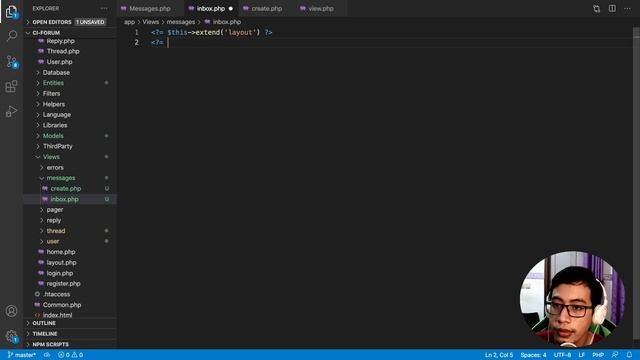The width and height of the screenshot is (640, 360).
Task: Open Explorer panel More Actions ellipsis
Action: 104,9
